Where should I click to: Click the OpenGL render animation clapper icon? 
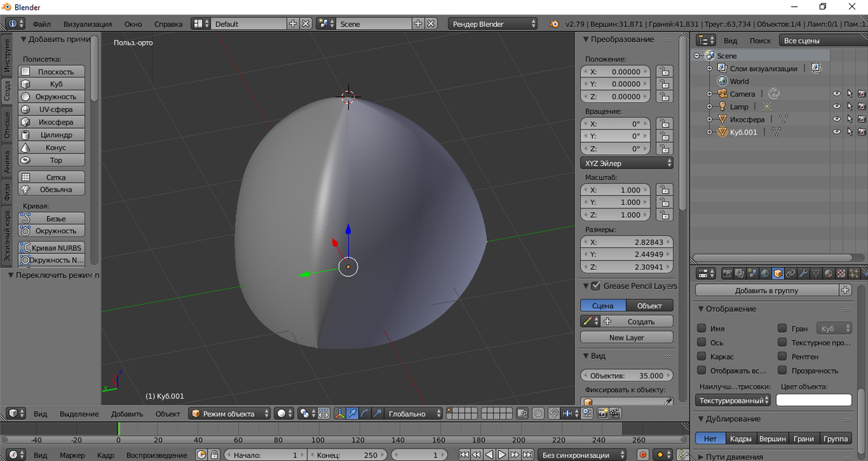point(616,414)
